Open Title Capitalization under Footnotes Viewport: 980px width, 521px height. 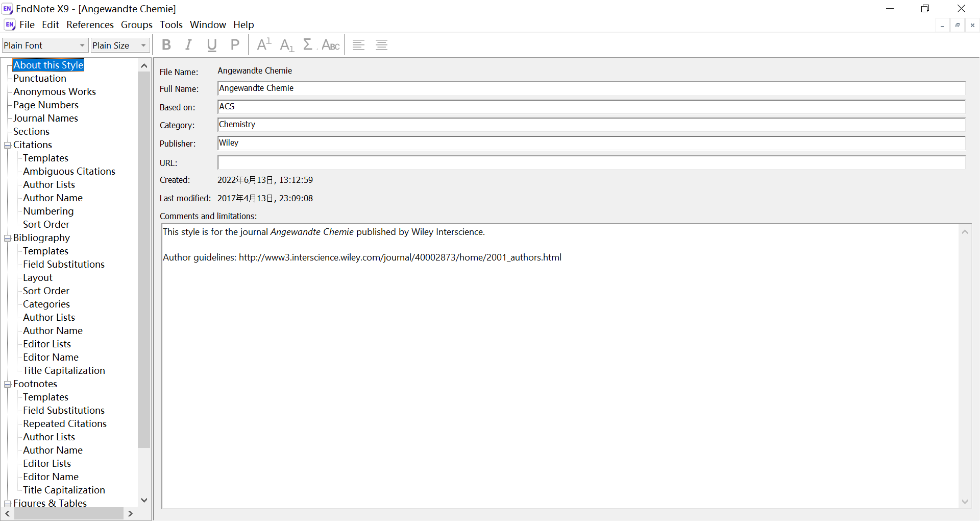pos(64,490)
